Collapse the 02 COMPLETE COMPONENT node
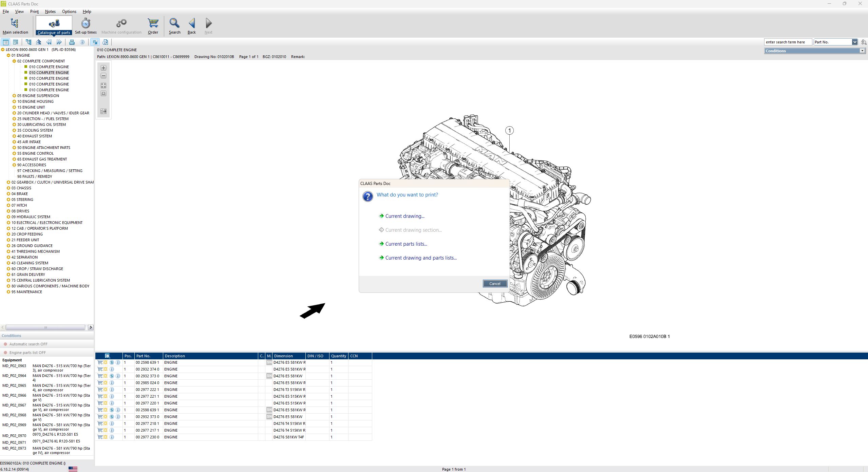Screen dimensions: 868x472 [x=14, y=61]
